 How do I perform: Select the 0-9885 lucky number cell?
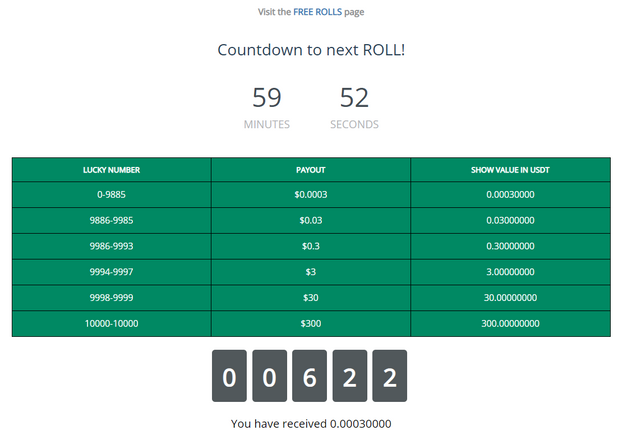(112, 194)
